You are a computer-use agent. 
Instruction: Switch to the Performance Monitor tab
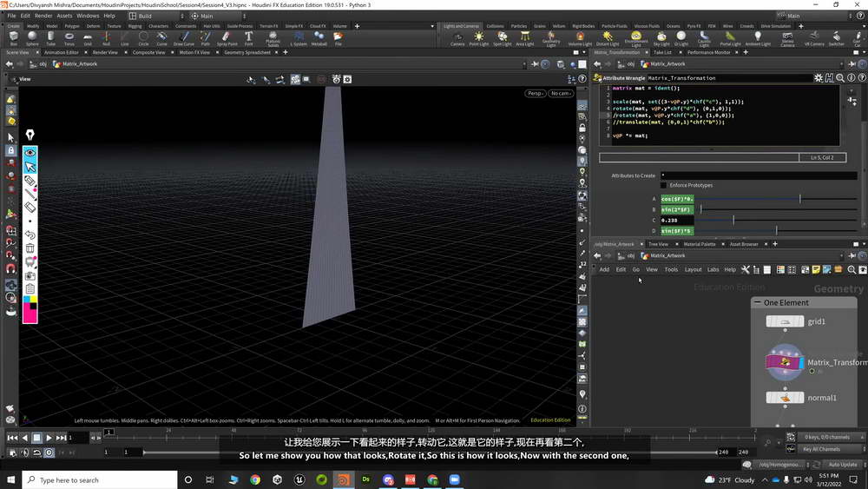tap(708, 53)
